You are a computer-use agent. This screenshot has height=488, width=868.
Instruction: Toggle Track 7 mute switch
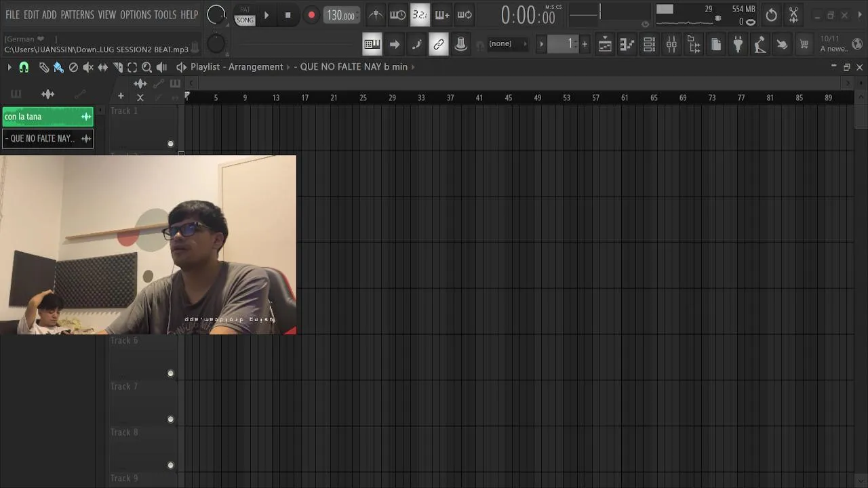(x=171, y=420)
